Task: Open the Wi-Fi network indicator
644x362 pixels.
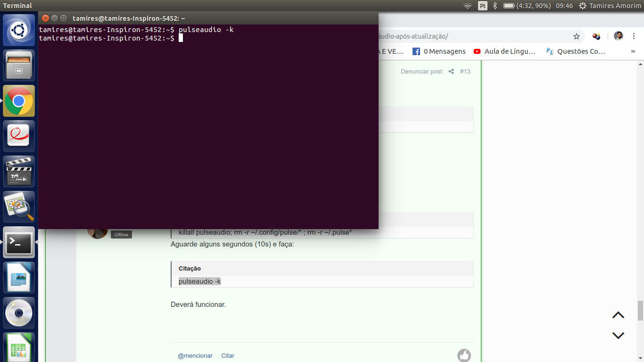Action: click(468, 6)
